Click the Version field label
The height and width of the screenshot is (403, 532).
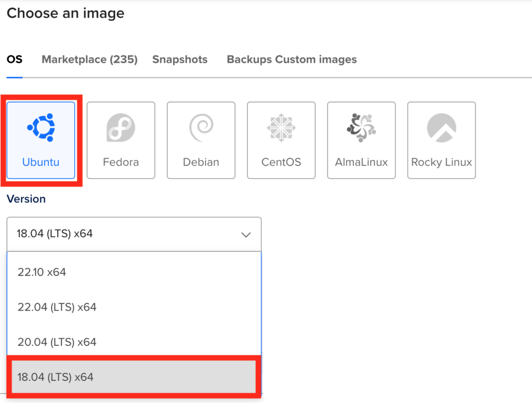(26, 199)
